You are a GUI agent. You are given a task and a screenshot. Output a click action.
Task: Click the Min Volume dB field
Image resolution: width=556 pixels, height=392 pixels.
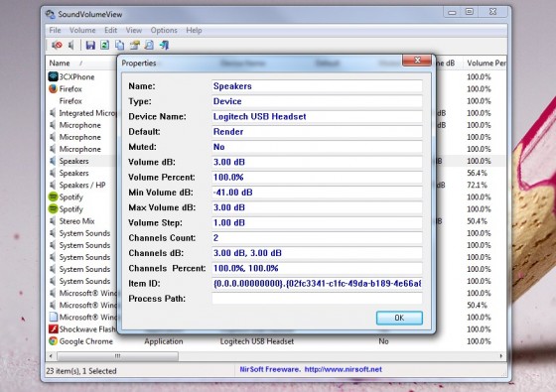coord(317,193)
